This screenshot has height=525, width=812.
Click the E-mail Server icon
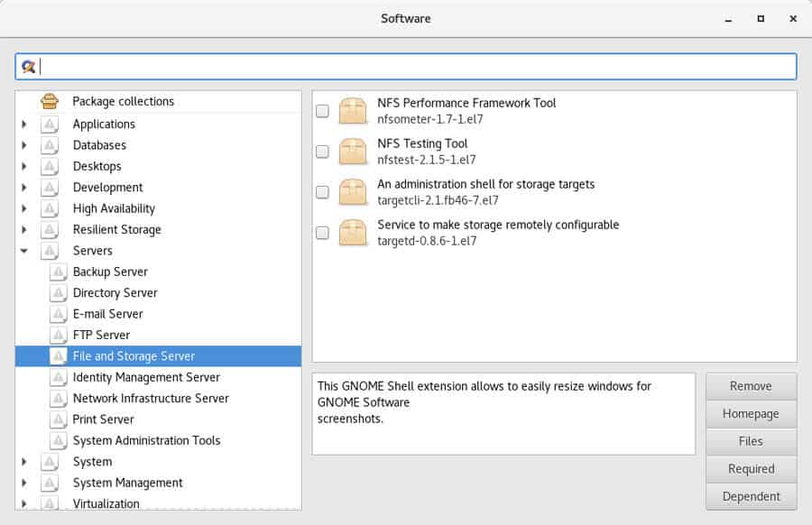(59, 314)
